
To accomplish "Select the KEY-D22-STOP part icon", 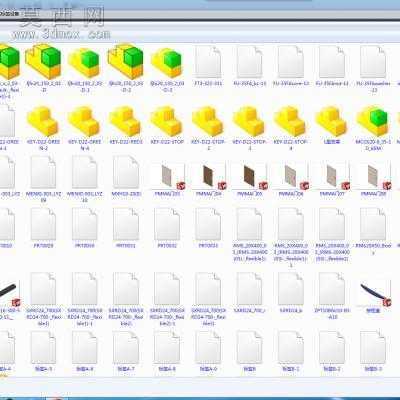I will 167,121.
